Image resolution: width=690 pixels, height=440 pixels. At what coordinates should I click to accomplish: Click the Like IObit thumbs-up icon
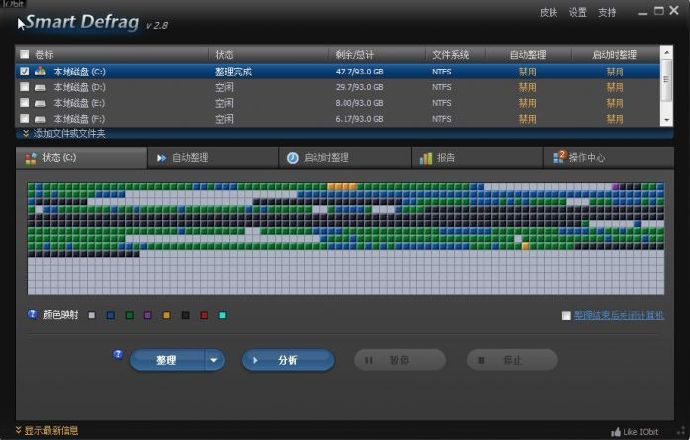[616, 432]
